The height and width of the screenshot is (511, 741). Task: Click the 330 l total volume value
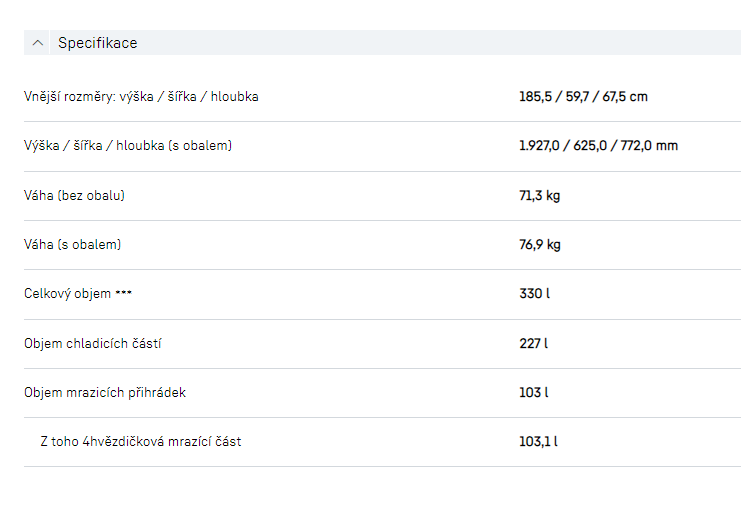[534, 294]
